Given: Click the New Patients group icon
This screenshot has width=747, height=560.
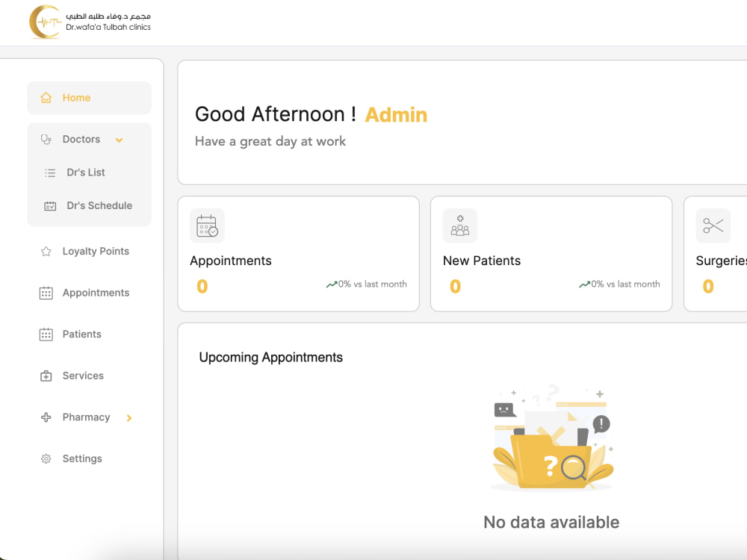Looking at the screenshot, I should coord(460,225).
